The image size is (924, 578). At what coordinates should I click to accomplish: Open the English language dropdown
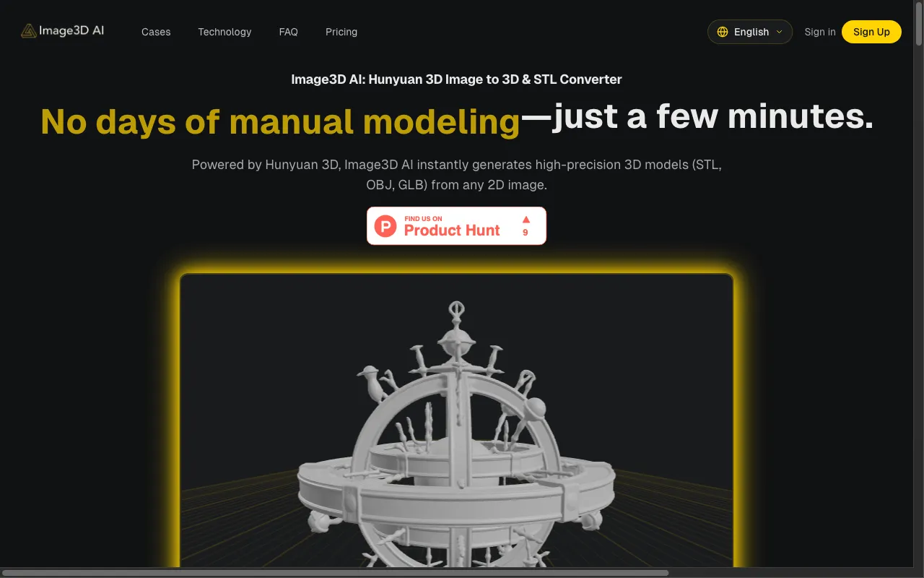tap(750, 32)
